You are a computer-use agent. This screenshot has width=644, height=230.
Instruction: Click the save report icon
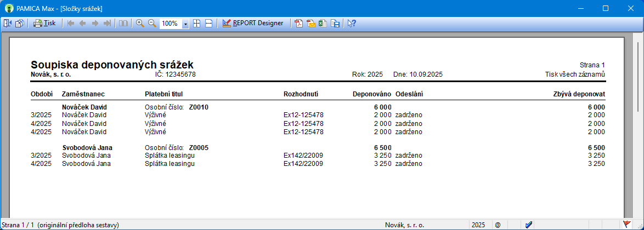335,24
